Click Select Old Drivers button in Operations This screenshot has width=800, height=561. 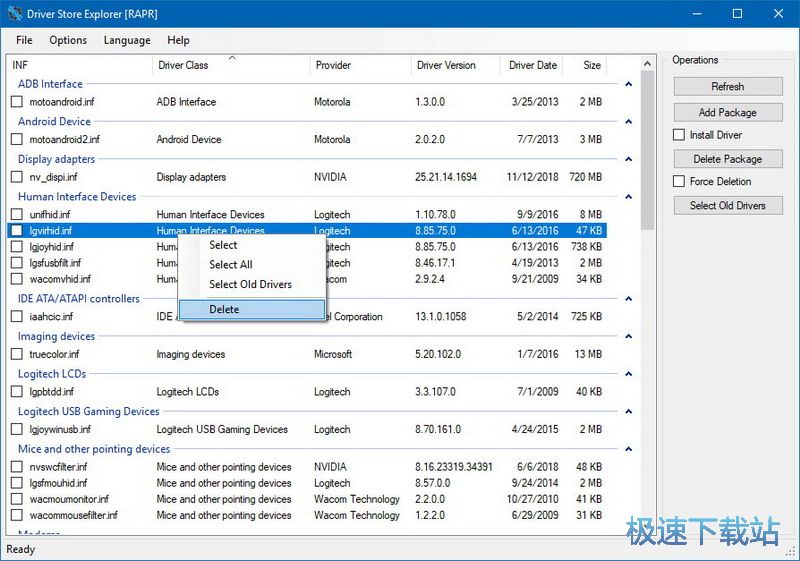coord(728,206)
